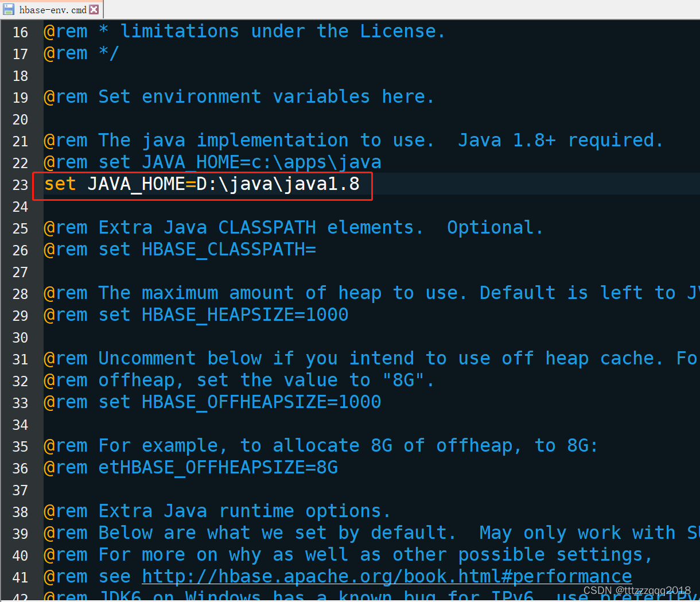The height and width of the screenshot is (602, 700).
Task: Click the set keyword on line 23
Action: coord(60,185)
